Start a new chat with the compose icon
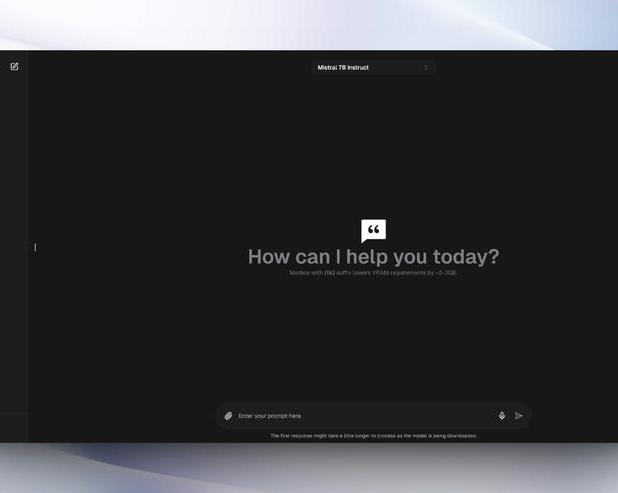 tap(14, 67)
